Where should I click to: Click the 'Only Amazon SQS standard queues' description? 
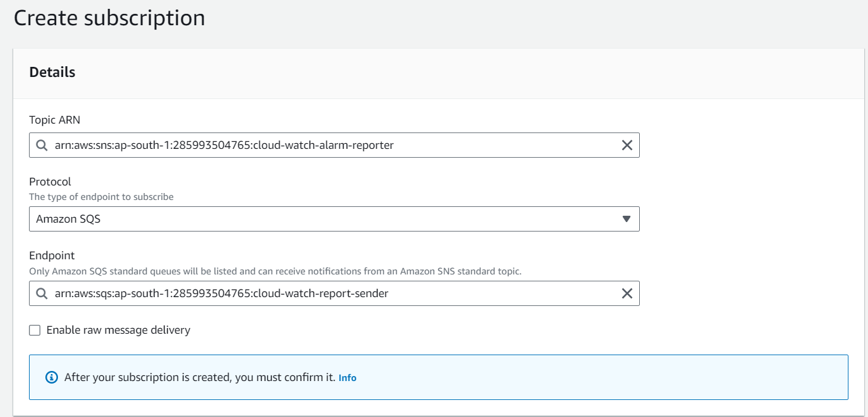click(x=275, y=271)
